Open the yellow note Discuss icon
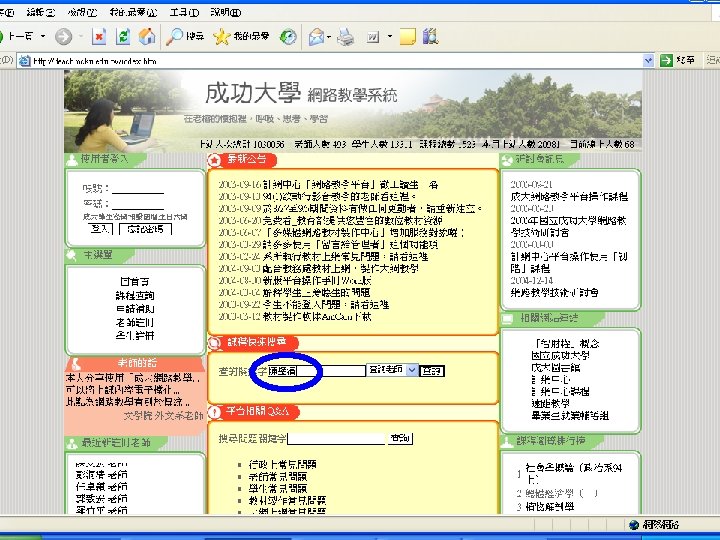 [x=408, y=37]
